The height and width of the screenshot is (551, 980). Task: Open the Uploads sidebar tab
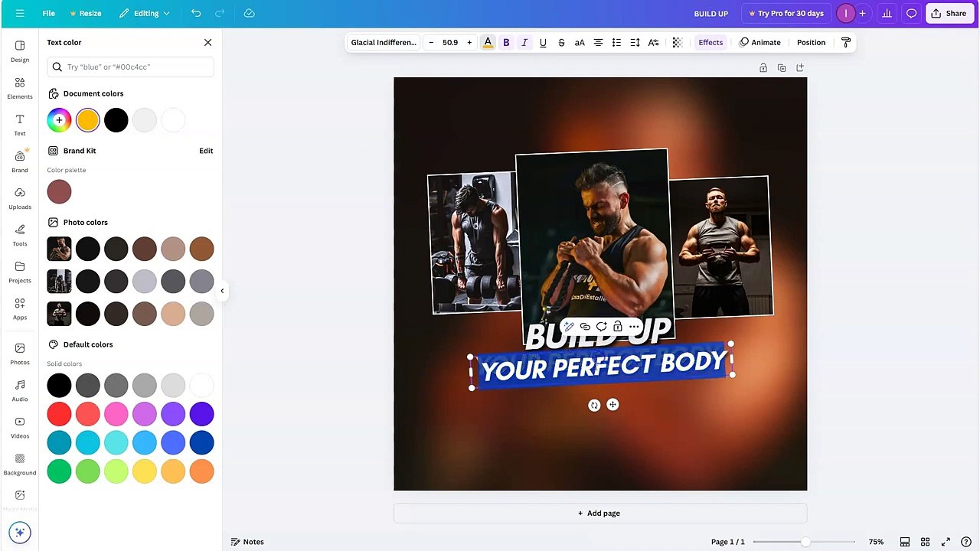click(x=20, y=198)
